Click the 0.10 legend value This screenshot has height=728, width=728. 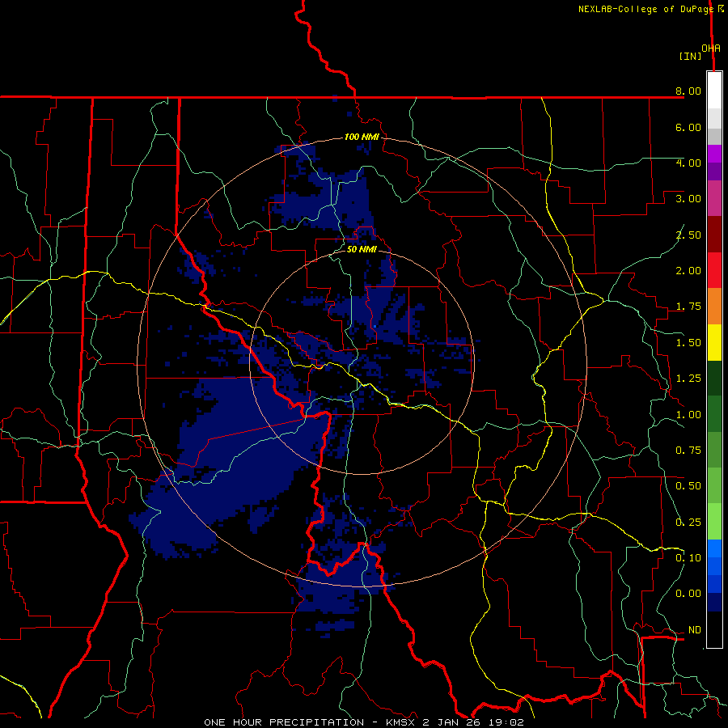(688, 558)
